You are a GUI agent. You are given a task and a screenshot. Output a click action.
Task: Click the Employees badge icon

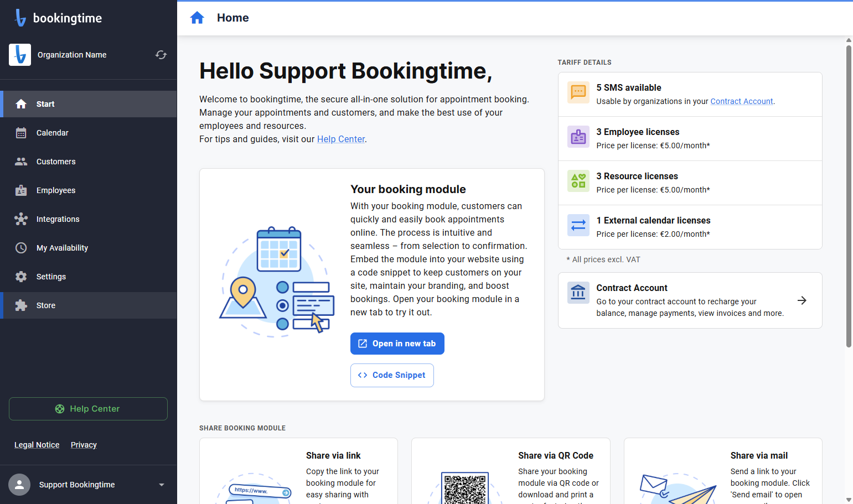click(21, 190)
